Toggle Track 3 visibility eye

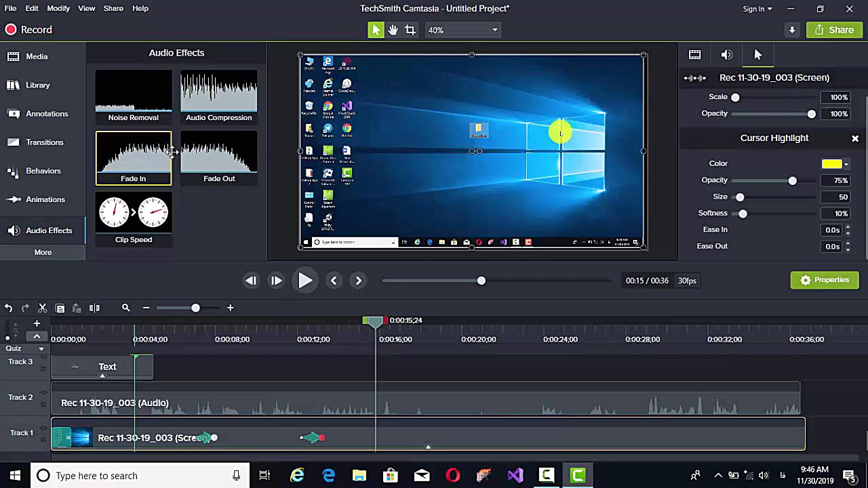(x=44, y=357)
